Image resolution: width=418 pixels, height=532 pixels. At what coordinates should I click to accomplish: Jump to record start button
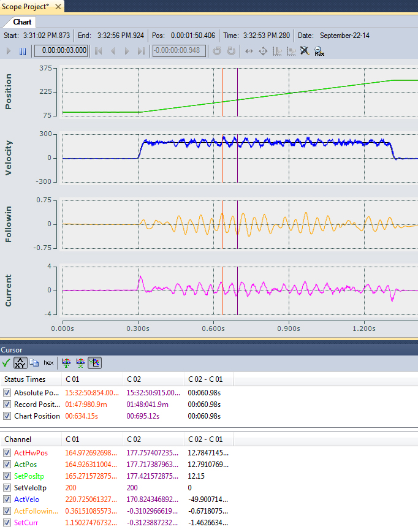[x=99, y=51]
